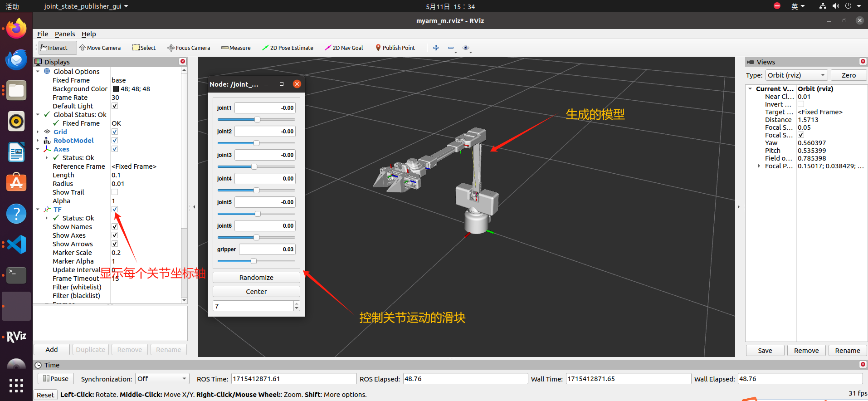The width and height of the screenshot is (868, 401).
Task: Activate the Publish Point tool
Action: [395, 48]
